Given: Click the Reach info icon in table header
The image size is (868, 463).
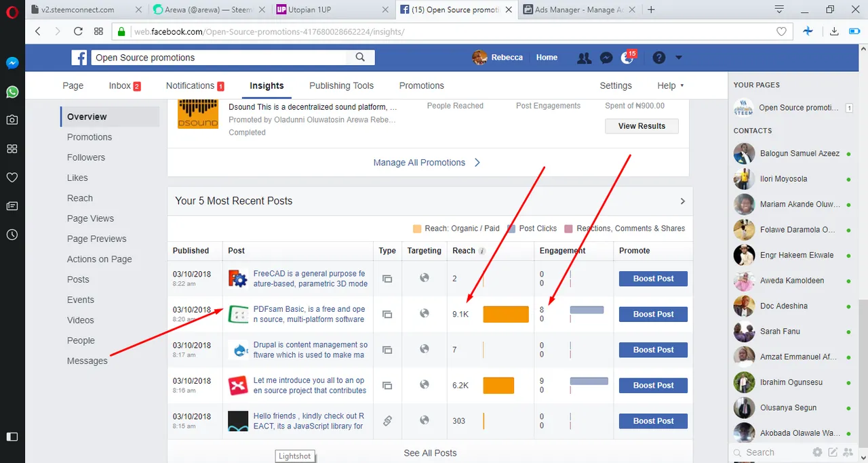Looking at the screenshot, I should (x=482, y=251).
